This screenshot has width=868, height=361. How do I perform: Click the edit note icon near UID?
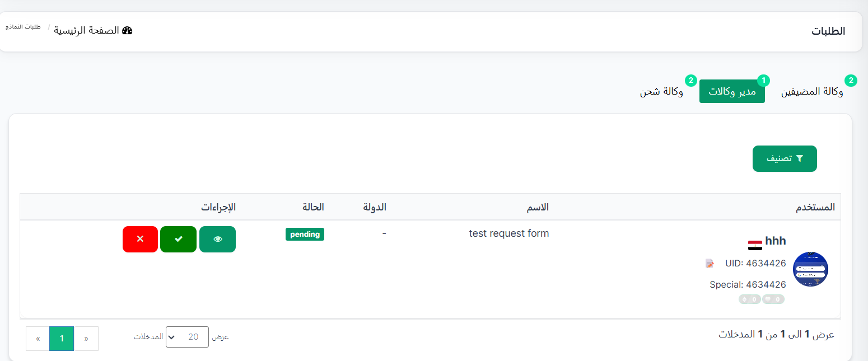click(710, 263)
